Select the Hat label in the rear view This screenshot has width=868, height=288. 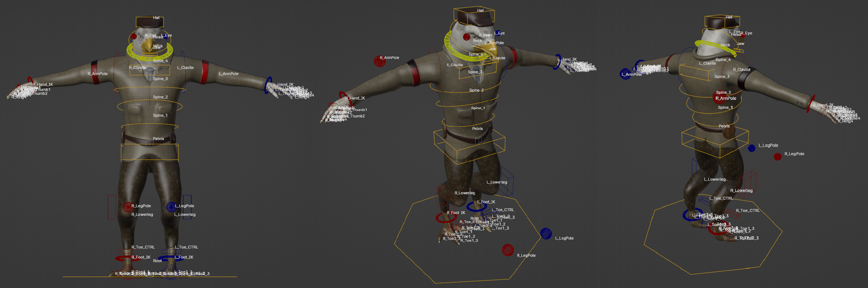pyautogui.click(x=729, y=17)
